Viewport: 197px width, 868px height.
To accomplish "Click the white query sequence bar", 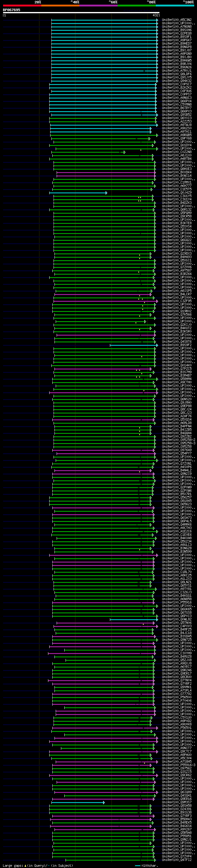I will (81, 12).
